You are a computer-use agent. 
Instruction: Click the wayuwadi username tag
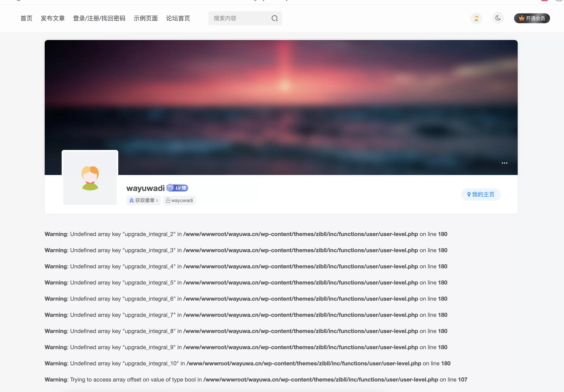(179, 200)
